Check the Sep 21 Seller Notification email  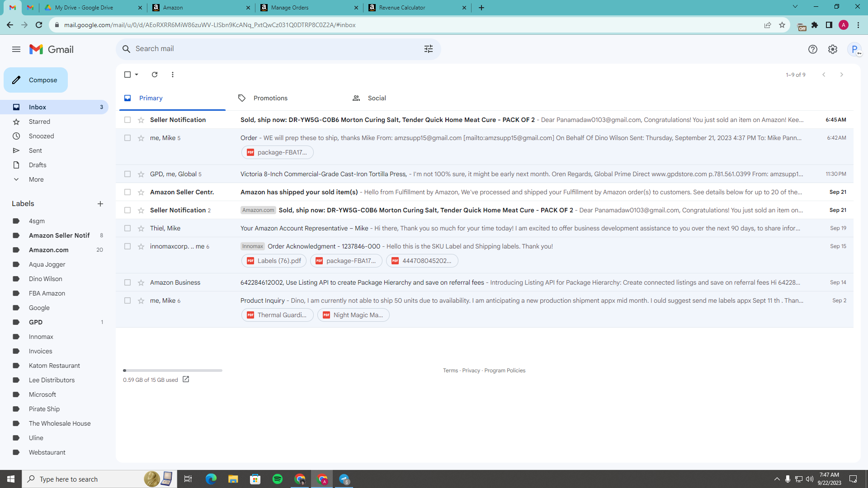tap(127, 210)
